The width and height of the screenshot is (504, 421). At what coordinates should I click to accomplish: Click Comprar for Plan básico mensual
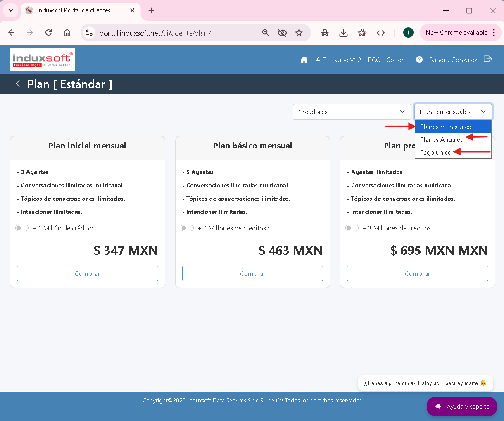tap(252, 273)
